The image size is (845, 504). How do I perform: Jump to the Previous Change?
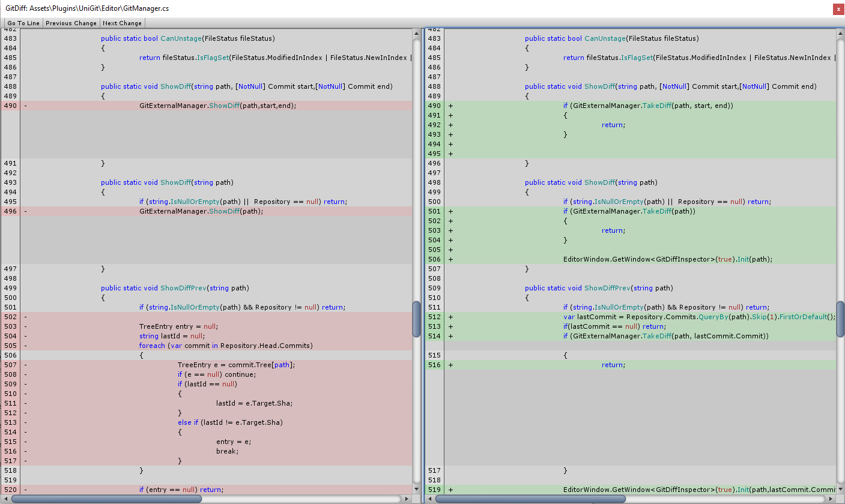tap(71, 23)
